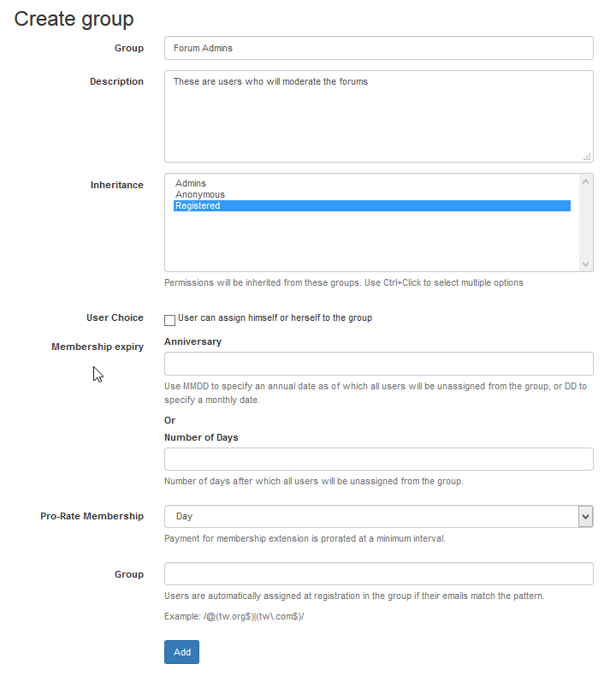Click into the Description text area
Screen dimensions: 616x676
(x=378, y=116)
